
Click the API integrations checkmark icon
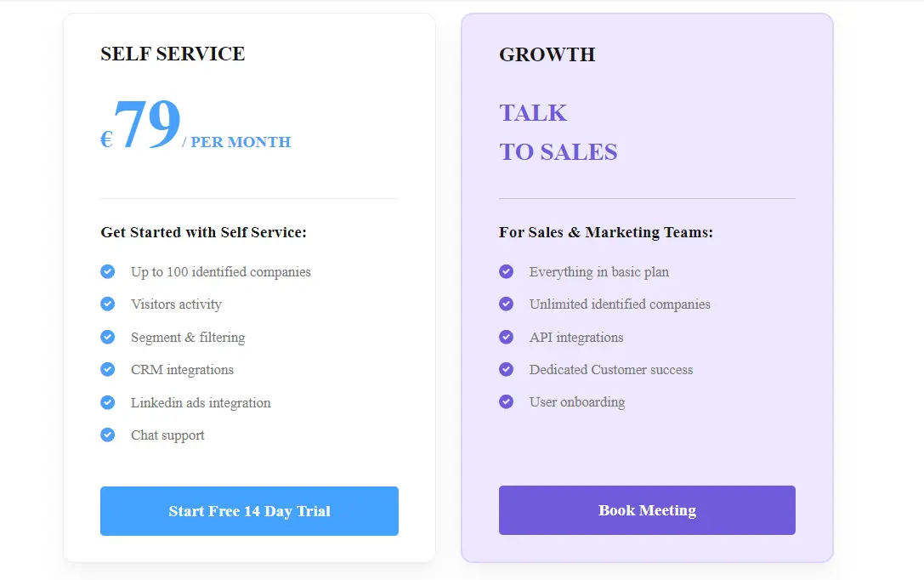[x=507, y=337]
